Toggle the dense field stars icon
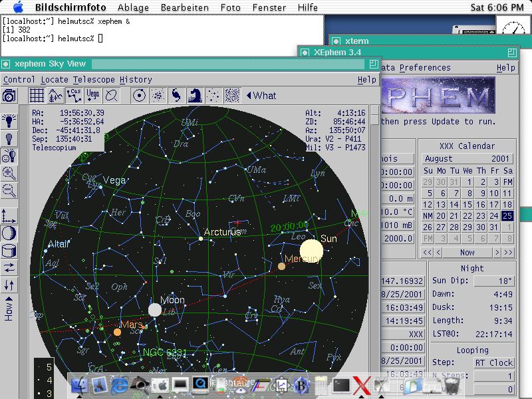 click(232, 95)
